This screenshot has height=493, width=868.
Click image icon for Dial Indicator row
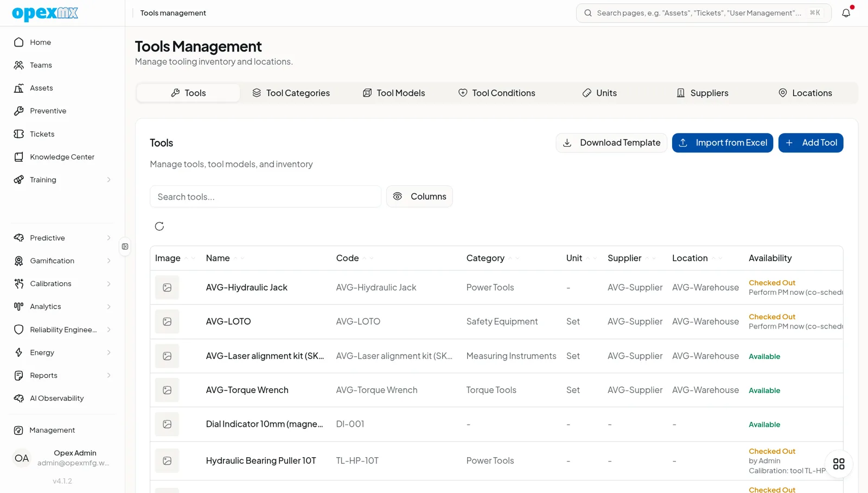(x=167, y=424)
